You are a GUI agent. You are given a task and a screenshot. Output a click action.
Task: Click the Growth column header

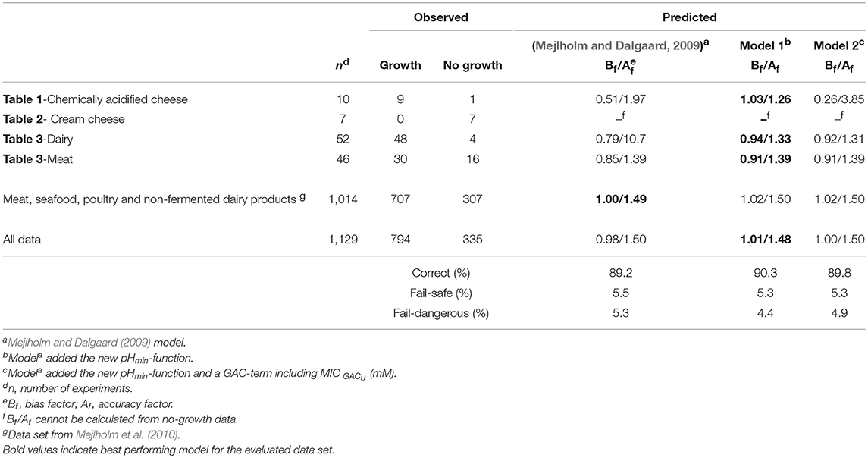(400, 65)
